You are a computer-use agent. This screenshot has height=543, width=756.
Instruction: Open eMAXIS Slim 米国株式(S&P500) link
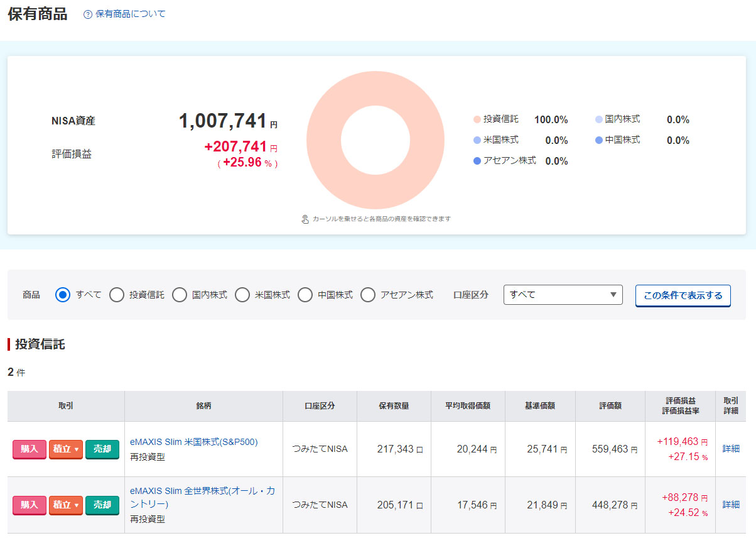[x=193, y=442]
